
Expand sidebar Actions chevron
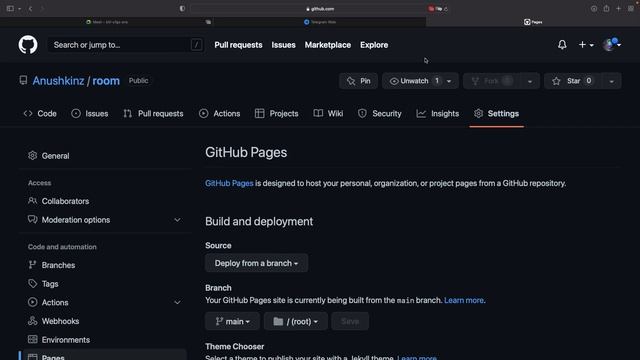click(x=177, y=302)
